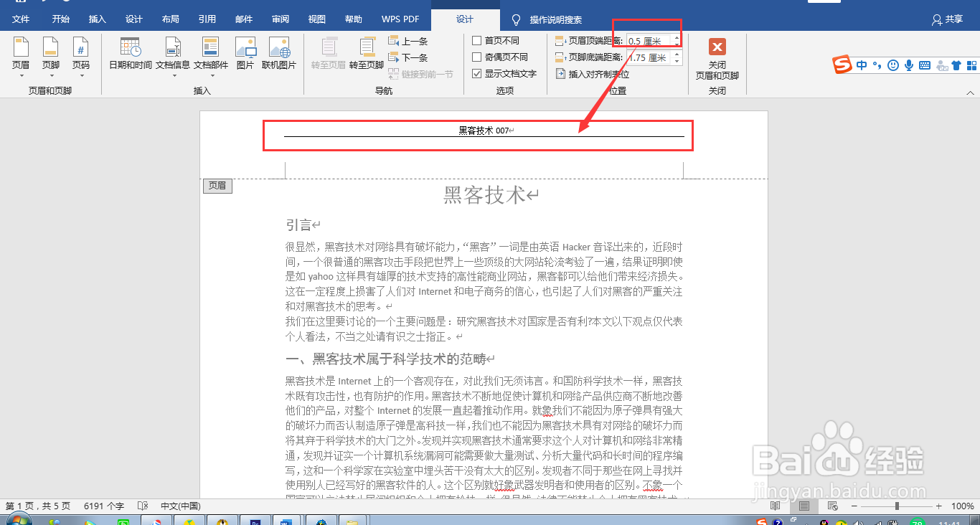Click the 页脚底端距离 value field
Image resolution: width=980 pixels, height=525 pixels.
click(x=649, y=57)
